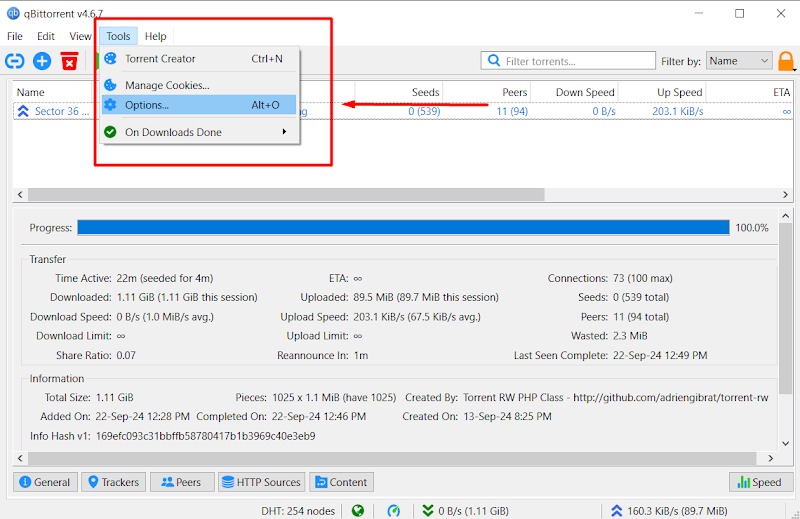Screen dimensions: 800x519
Task: Click the Filter torrents search field
Action: pyautogui.click(x=568, y=61)
